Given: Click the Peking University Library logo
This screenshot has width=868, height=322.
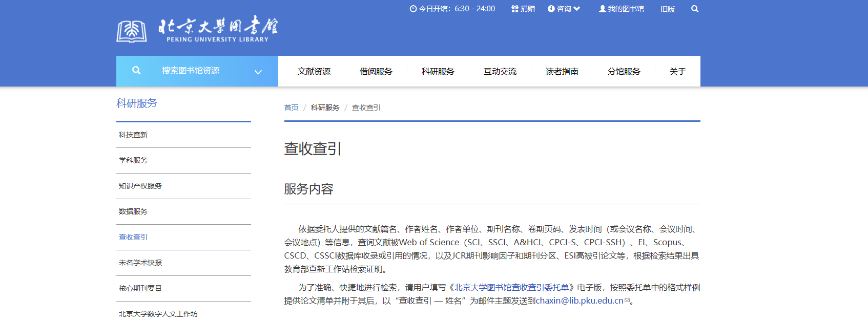Looking at the screenshot, I should coord(197,30).
